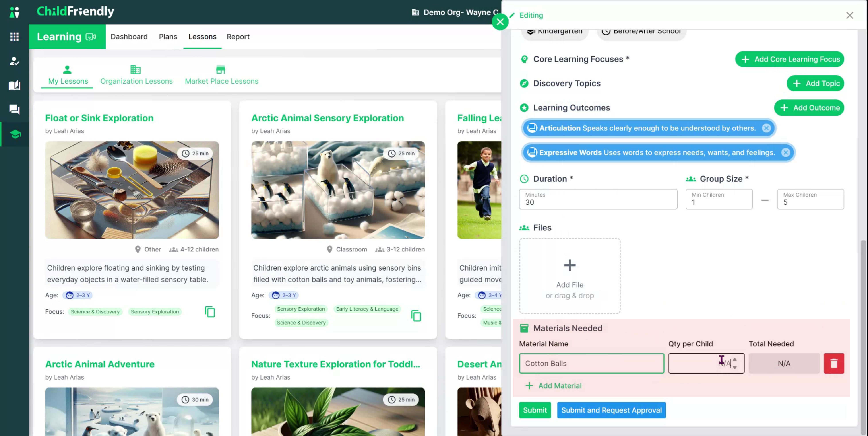Duplicate the Float or Sink Exploration lesson

click(x=210, y=312)
